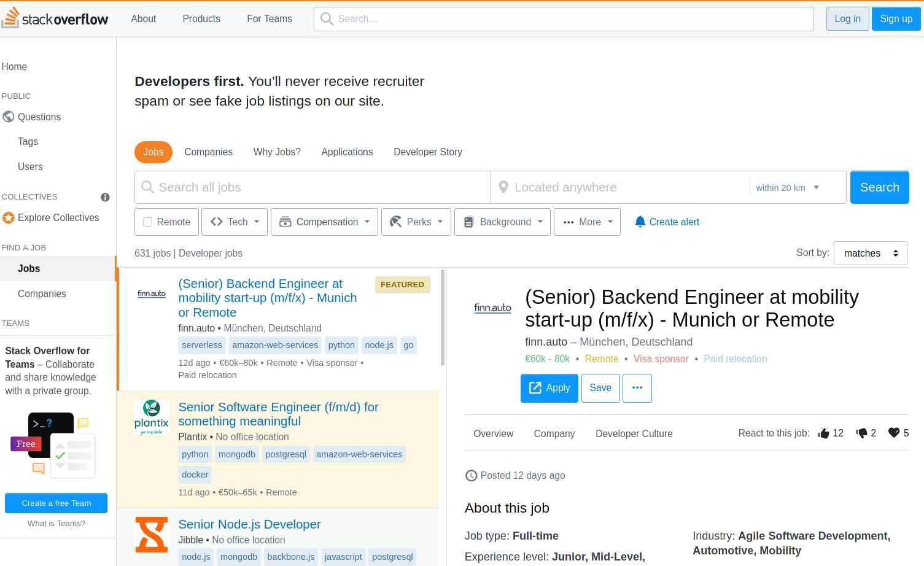Click the location pin icon

503,187
